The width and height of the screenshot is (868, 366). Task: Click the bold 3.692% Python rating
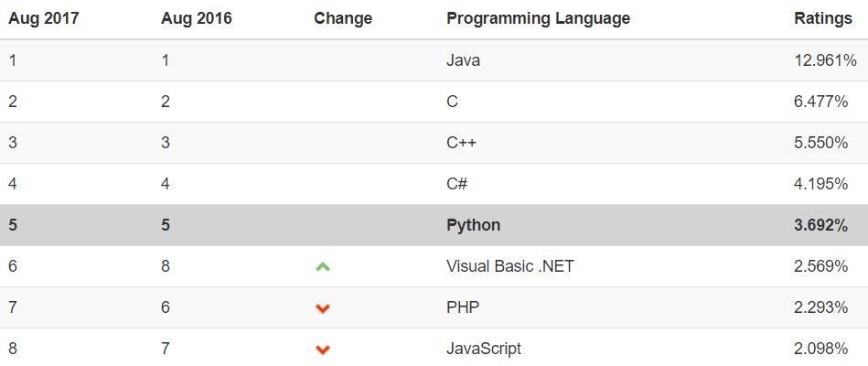point(821,225)
